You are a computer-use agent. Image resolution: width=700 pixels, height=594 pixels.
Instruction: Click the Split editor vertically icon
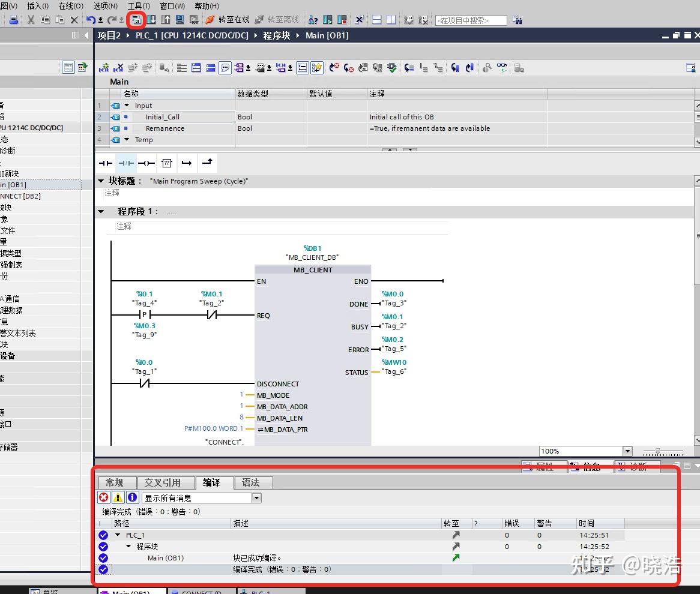click(x=391, y=20)
